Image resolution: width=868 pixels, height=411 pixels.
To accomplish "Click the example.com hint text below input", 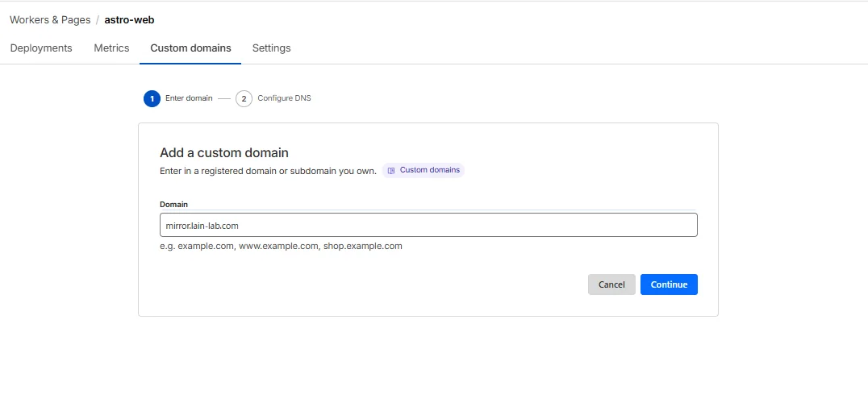I will pyautogui.click(x=282, y=246).
